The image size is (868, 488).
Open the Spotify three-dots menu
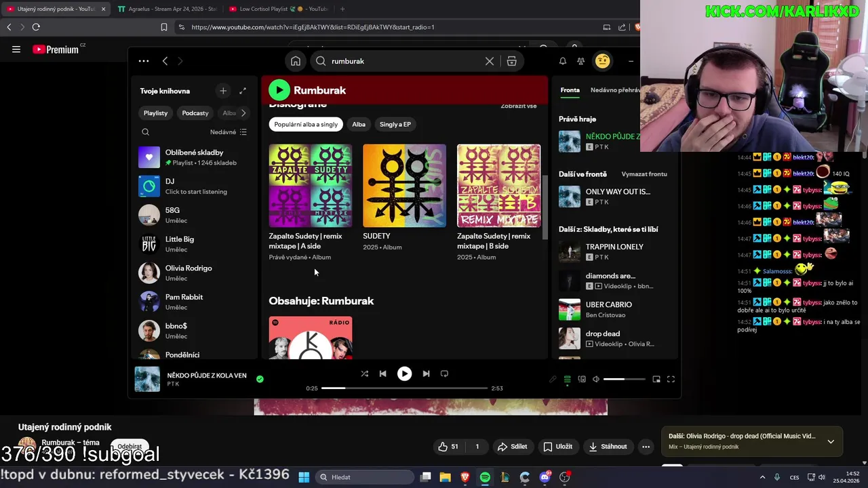(144, 61)
